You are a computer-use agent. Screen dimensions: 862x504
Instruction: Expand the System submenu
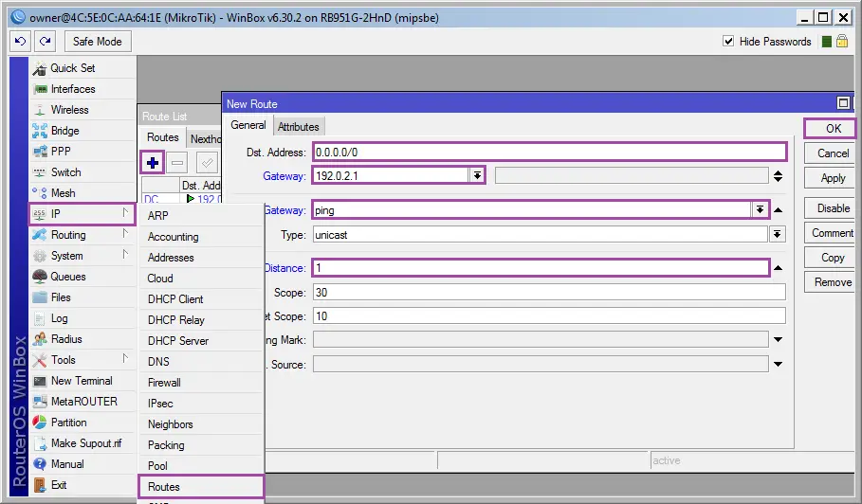click(x=83, y=256)
